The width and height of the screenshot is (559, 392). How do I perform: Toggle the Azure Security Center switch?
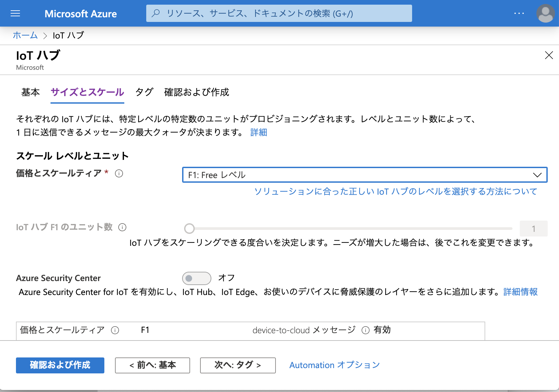coord(197,278)
